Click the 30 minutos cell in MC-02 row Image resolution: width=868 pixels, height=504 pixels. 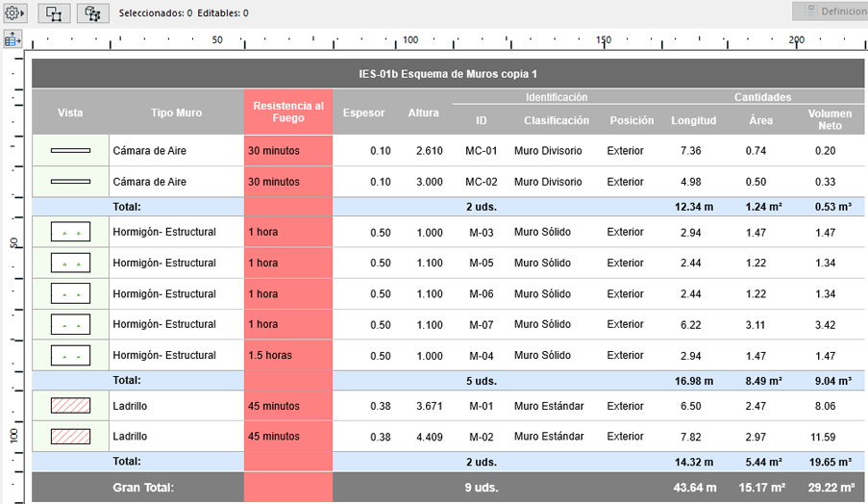288,182
